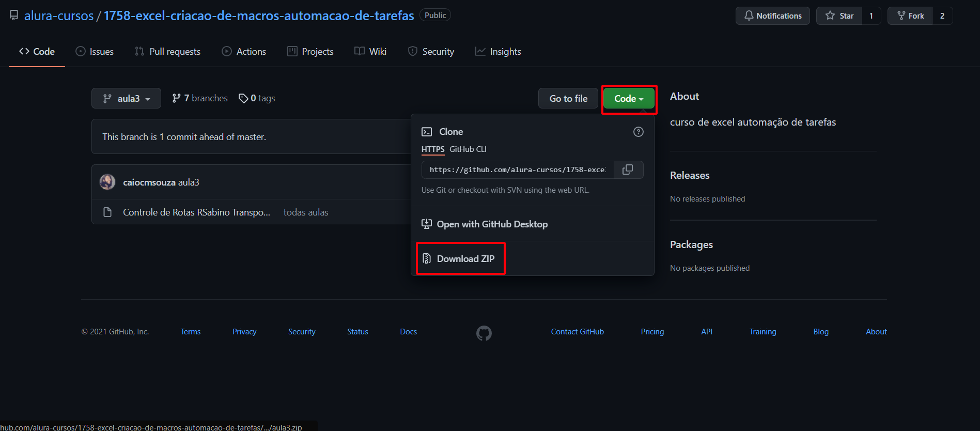View the fork count of 2

[x=942, y=16]
